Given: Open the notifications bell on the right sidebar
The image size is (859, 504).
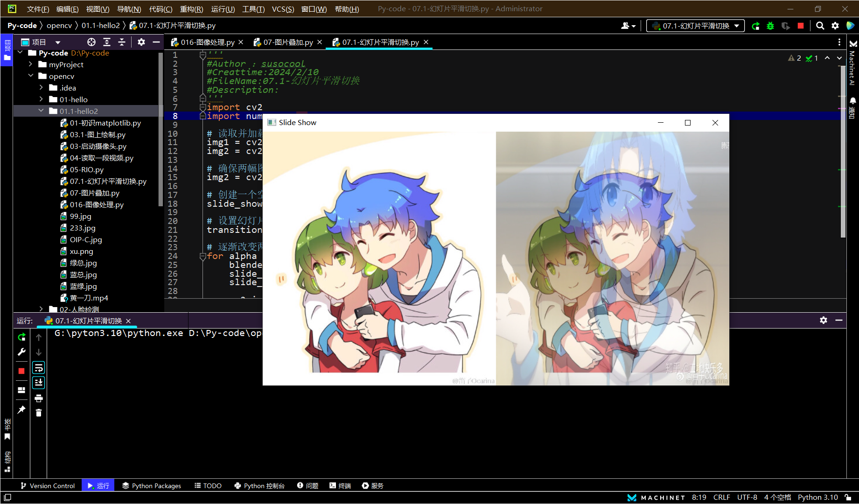Looking at the screenshot, I should coord(853,101).
